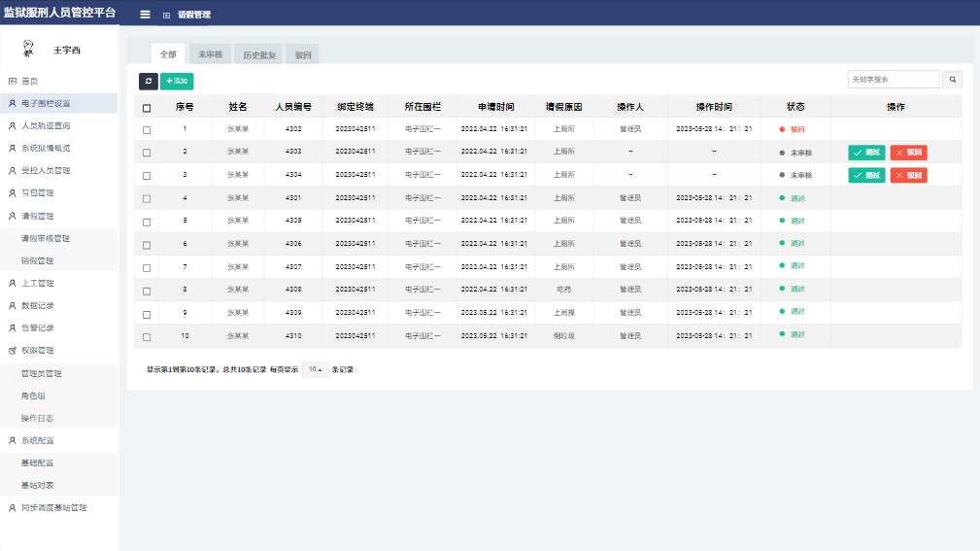Screen dimensions: 980x551
Task: Click the user avatar picture
Action: click(x=27, y=50)
